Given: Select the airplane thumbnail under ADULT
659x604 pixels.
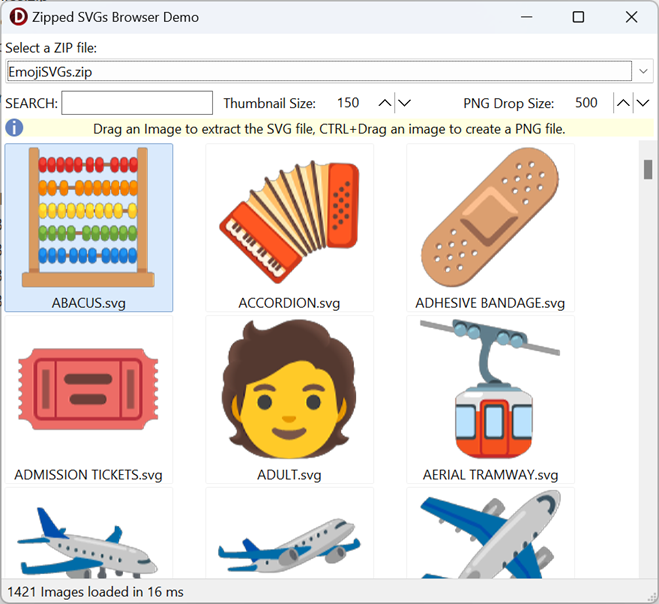Looking at the screenshot, I should point(289,534).
